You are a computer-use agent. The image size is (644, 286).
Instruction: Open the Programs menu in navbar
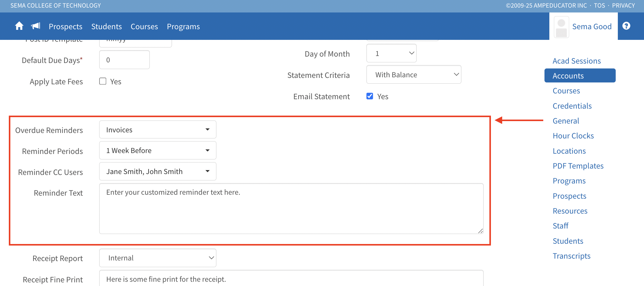click(x=183, y=27)
